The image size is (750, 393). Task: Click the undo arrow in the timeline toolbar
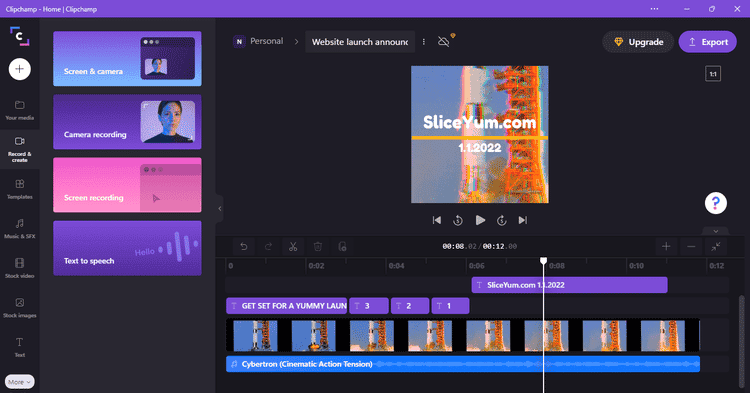[x=244, y=247]
